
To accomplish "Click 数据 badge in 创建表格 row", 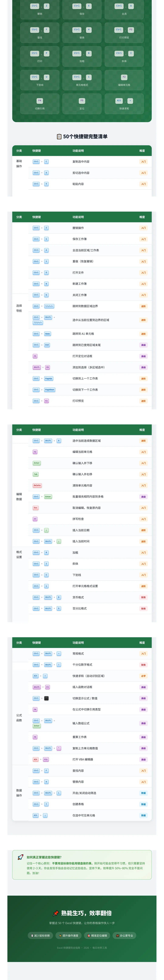I will [x=143, y=804].
